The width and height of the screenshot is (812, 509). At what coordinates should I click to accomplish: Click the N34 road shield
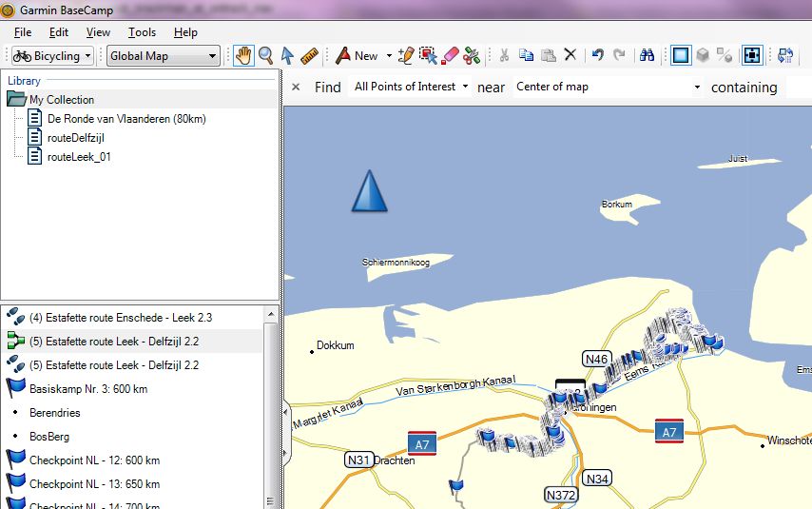(596, 479)
